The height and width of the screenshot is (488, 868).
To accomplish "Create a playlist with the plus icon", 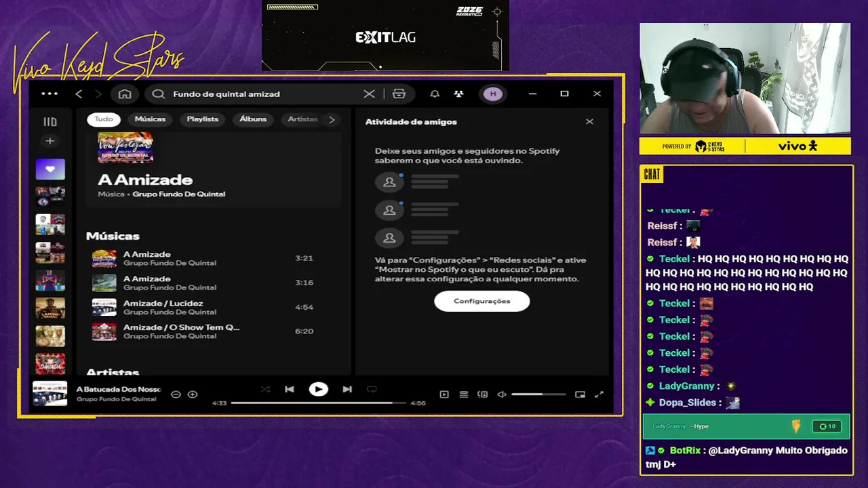I will 50,141.
